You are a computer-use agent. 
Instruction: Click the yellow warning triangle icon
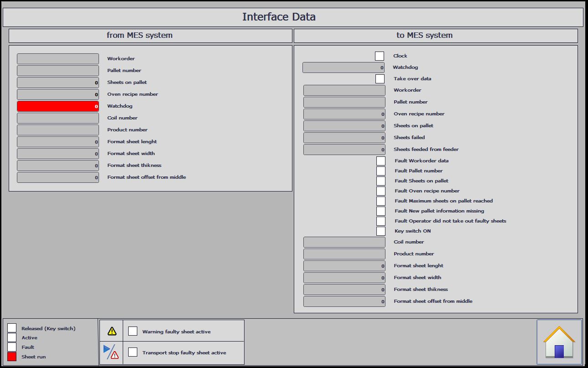(x=112, y=331)
